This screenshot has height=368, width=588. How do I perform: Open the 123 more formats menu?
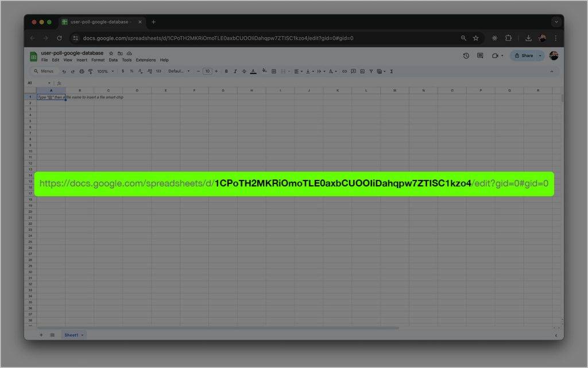(x=158, y=71)
